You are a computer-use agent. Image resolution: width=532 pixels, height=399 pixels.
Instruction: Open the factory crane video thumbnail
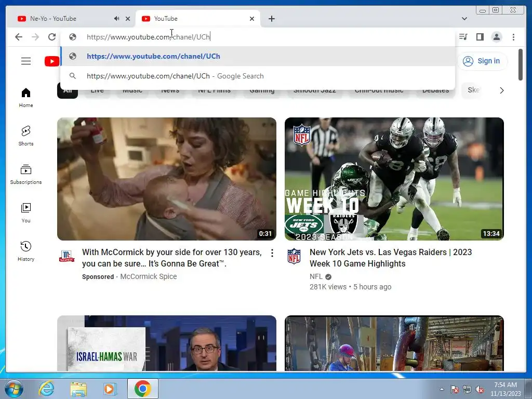click(x=394, y=343)
